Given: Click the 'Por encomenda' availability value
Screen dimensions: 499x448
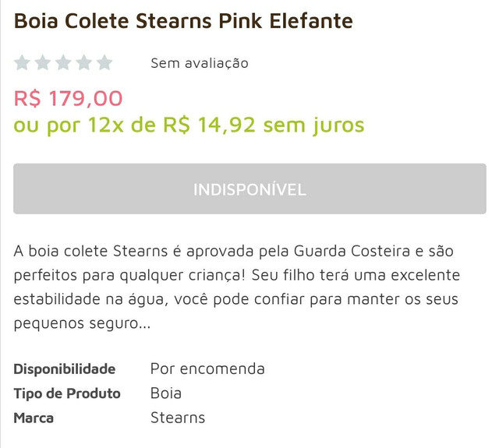Looking at the screenshot, I should pos(207,369).
